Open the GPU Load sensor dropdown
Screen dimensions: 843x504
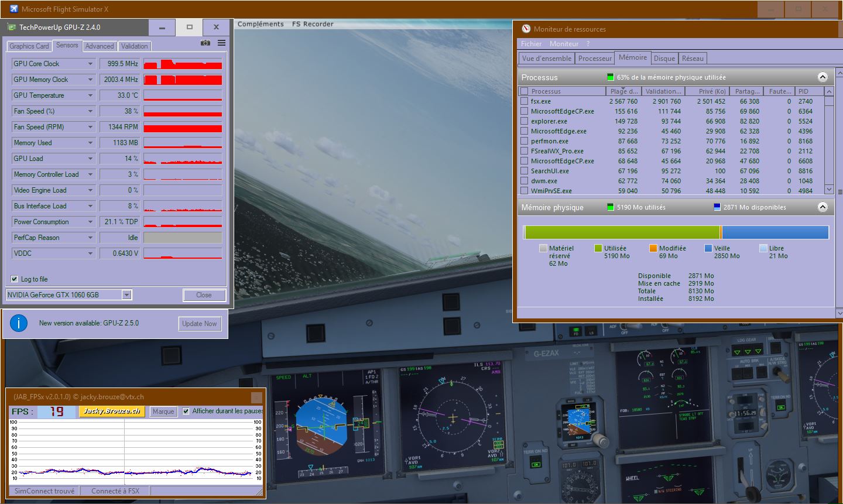[90, 159]
